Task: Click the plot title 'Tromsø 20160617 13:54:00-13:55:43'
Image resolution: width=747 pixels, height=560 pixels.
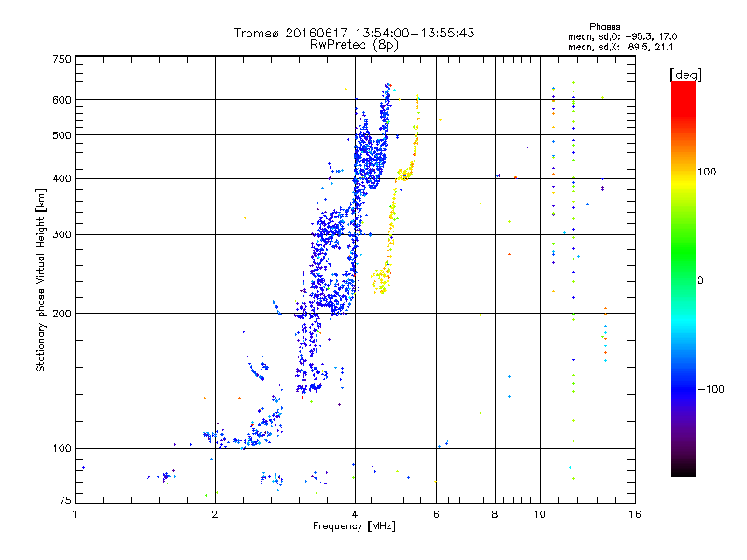Action: tap(355, 33)
